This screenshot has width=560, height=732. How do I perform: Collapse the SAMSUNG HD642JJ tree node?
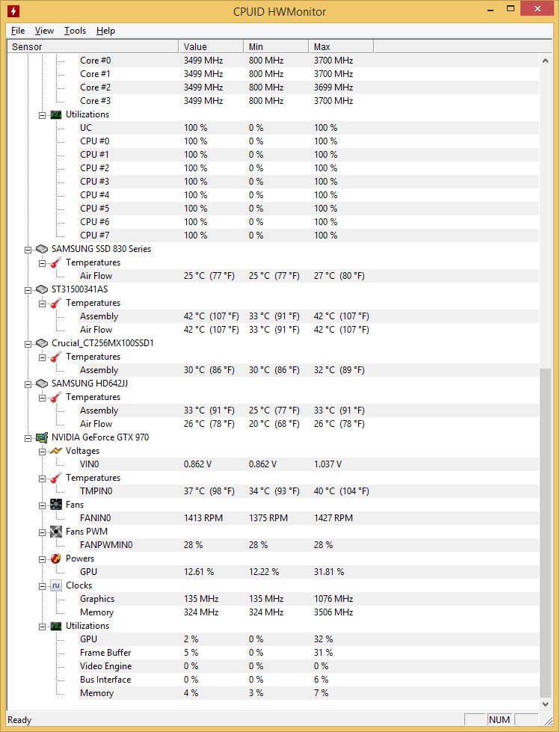(x=28, y=384)
